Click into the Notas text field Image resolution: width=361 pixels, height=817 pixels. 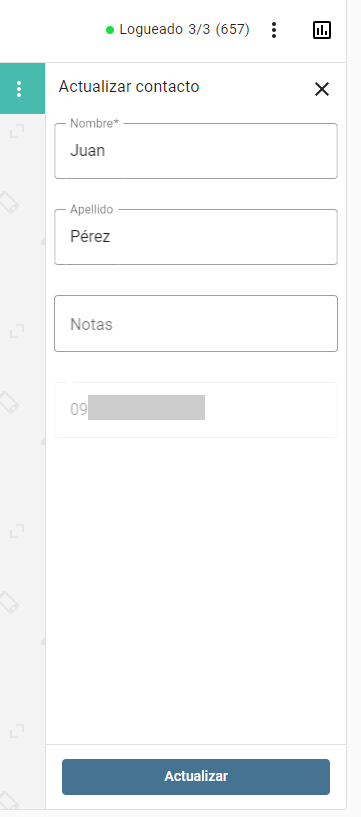click(196, 324)
